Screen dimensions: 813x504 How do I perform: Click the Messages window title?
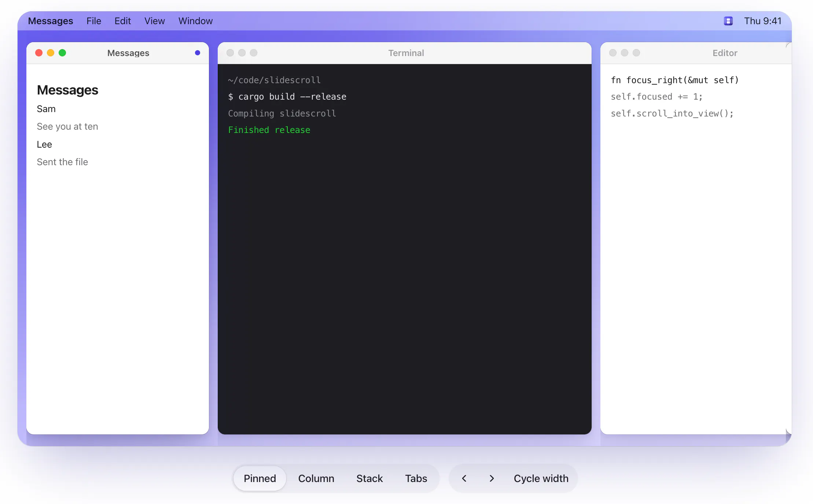(128, 53)
